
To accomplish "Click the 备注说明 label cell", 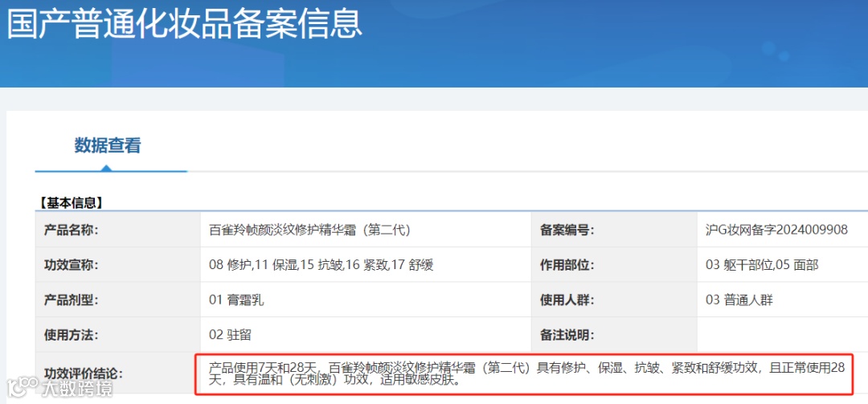I will coord(614,335).
